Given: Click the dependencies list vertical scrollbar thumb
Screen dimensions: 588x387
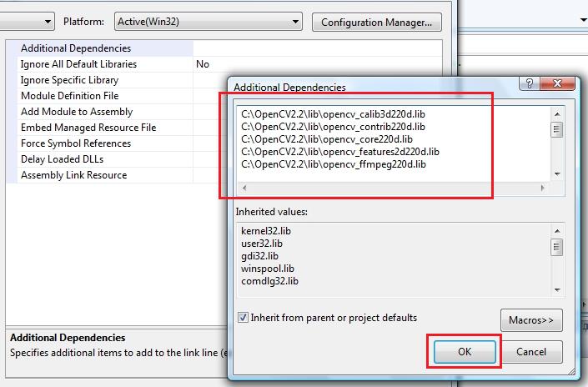Looking at the screenshot, I should (557, 130).
